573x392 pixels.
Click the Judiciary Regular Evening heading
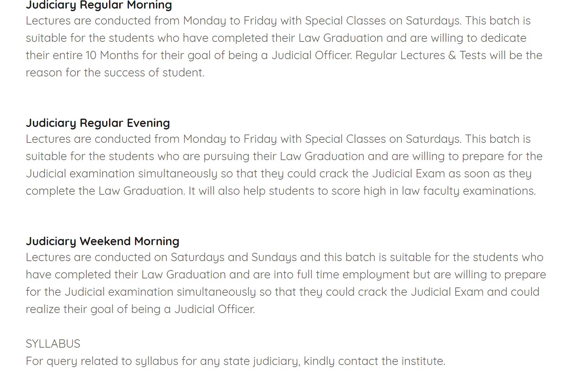98,123
